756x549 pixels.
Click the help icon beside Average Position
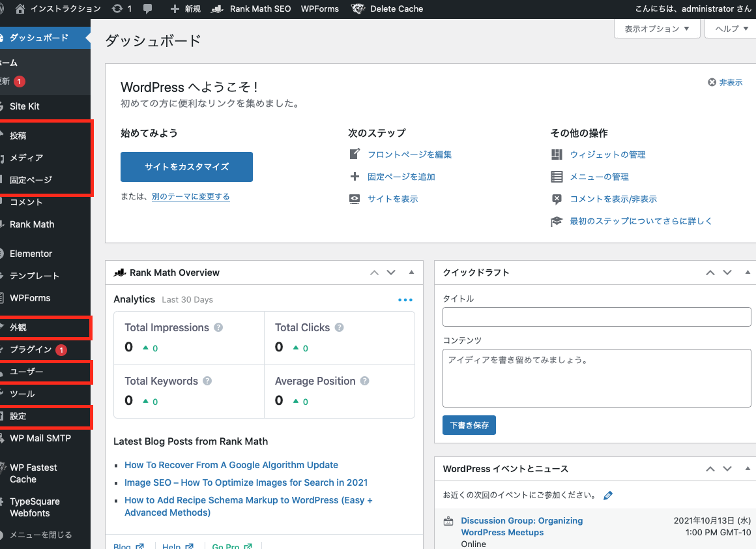pos(364,381)
